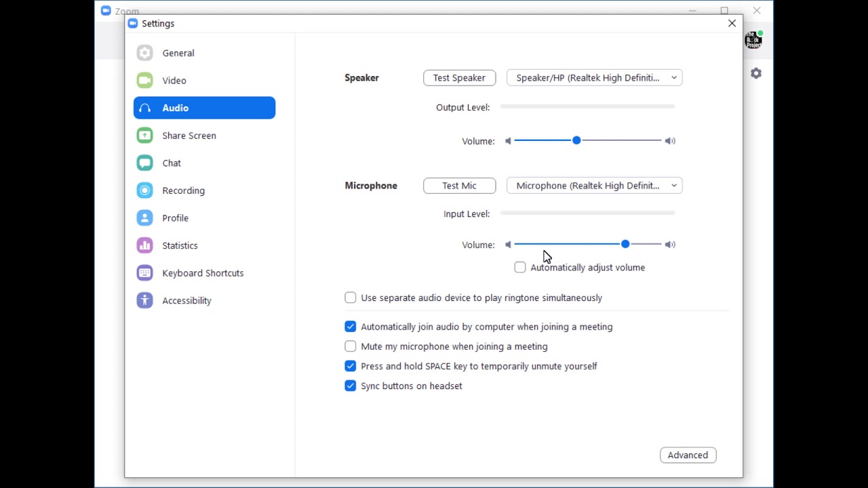
Task: Click the Test Mic button
Action: tap(459, 186)
